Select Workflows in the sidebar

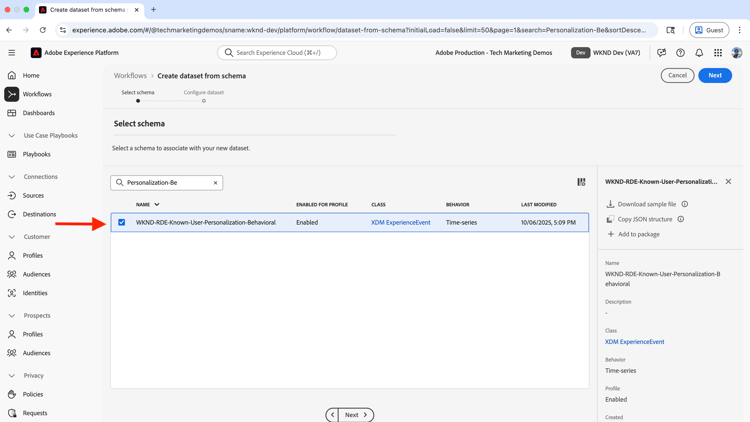pyautogui.click(x=37, y=94)
